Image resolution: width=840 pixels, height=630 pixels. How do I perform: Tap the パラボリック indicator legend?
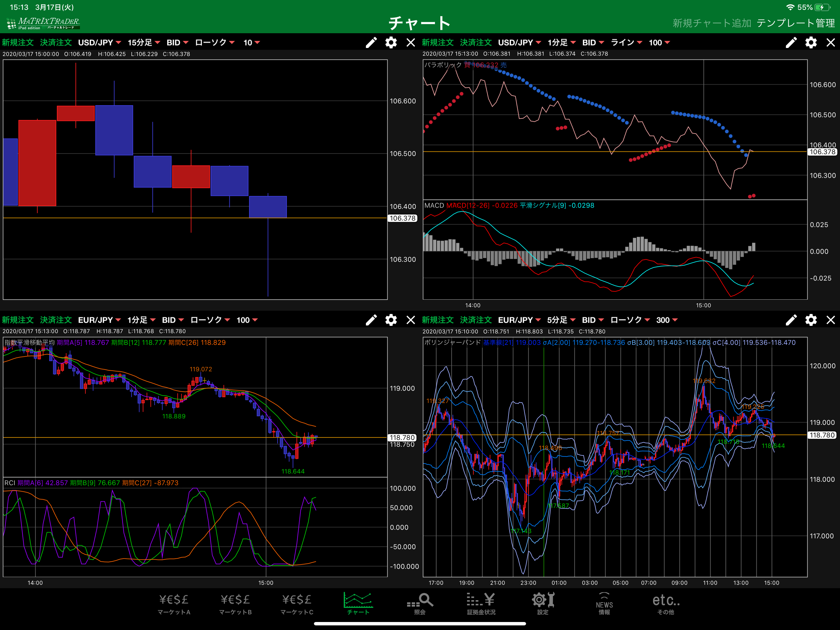(x=443, y=65)
